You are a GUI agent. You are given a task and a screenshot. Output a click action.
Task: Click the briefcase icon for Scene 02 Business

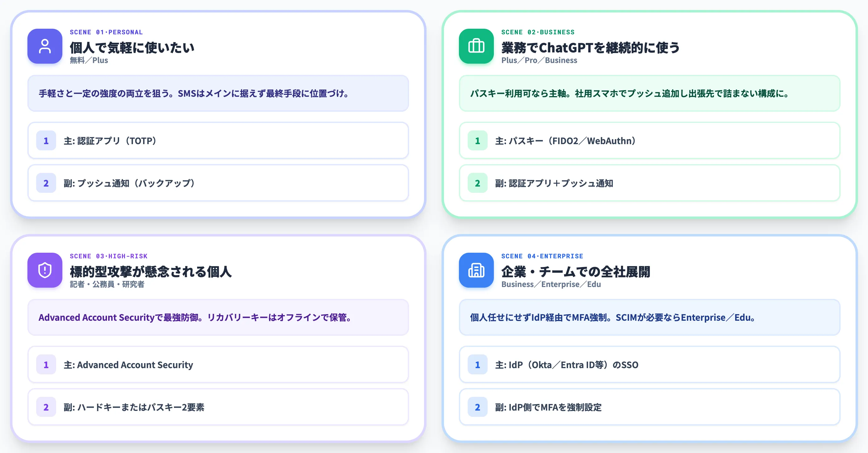click(x=476, y=46)
